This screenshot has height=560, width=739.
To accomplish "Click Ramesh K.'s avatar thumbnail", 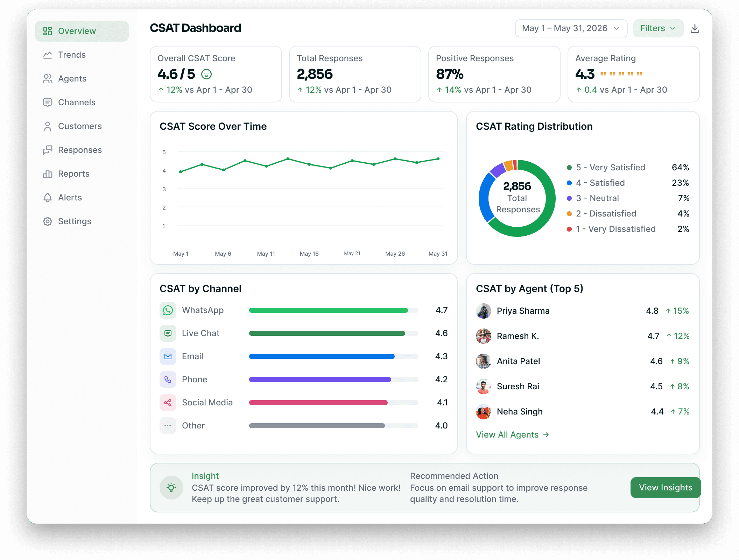I will pos(484,336).
